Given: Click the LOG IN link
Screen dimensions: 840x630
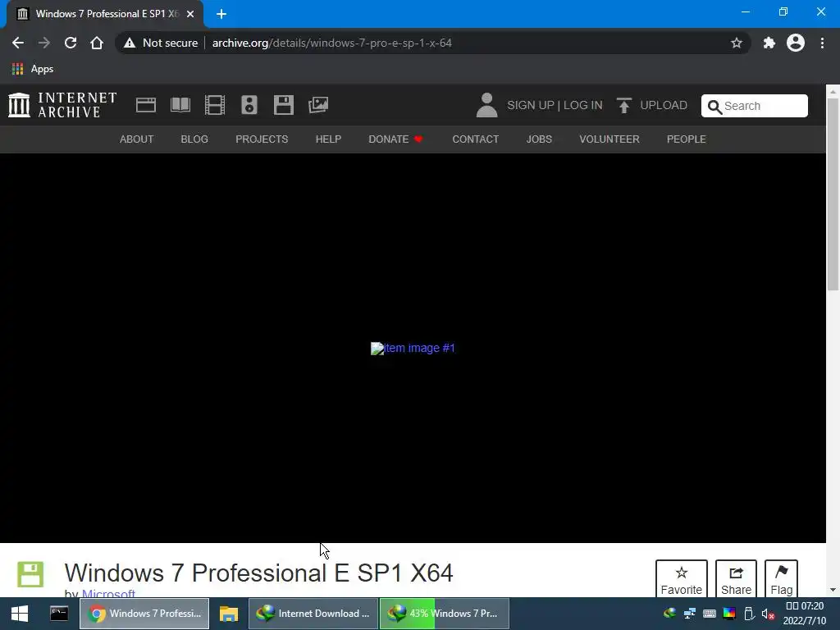Looking at the screenshot, I should (583, 106).
